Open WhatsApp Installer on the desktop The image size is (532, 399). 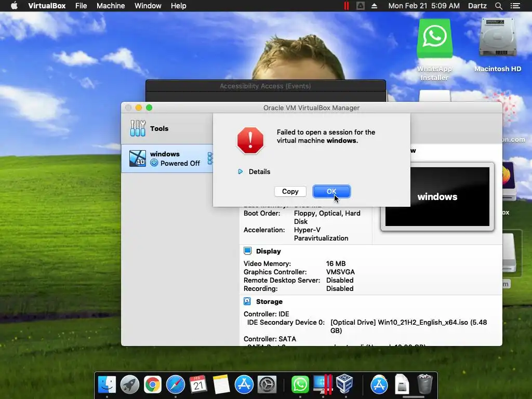435,49
